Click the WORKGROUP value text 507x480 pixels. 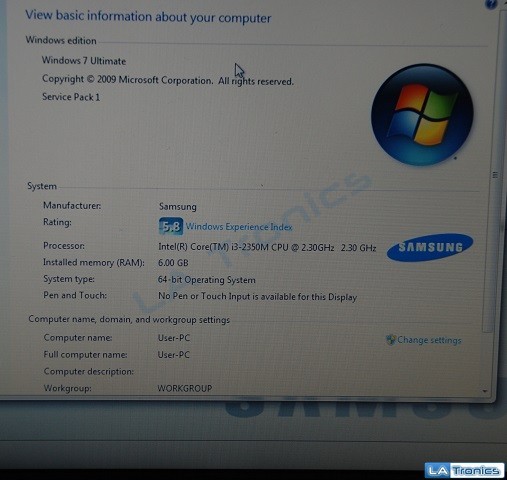click(x=185, y=388)
